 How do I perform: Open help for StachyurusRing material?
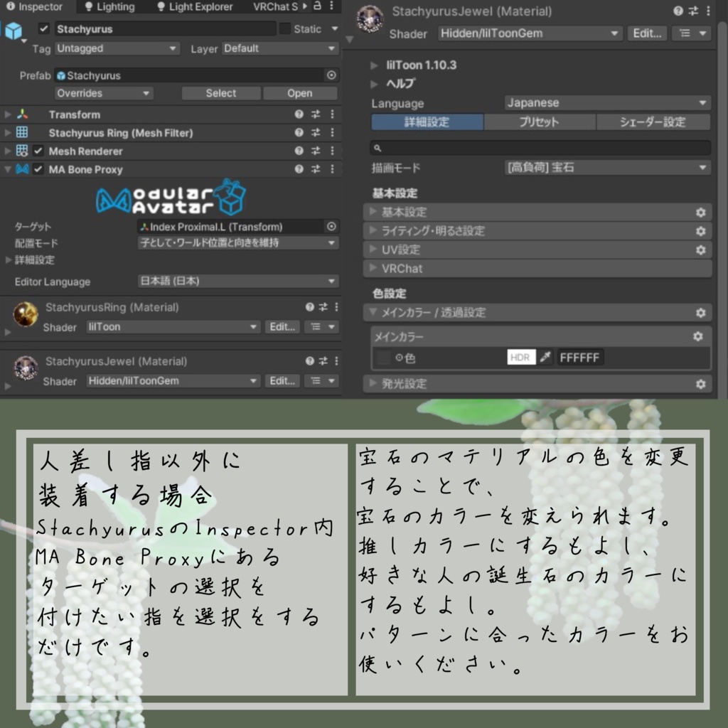pyautogui.click(x=310, y=307)
